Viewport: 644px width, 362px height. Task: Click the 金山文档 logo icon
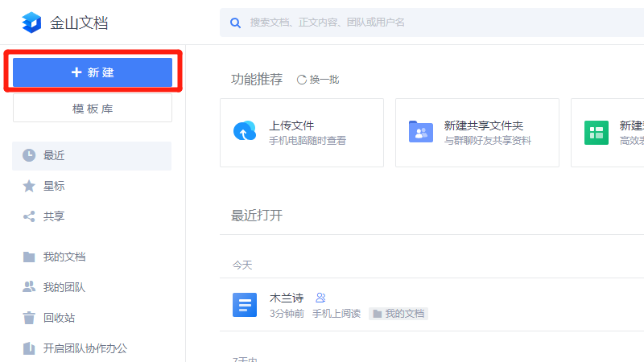(31, 22)
